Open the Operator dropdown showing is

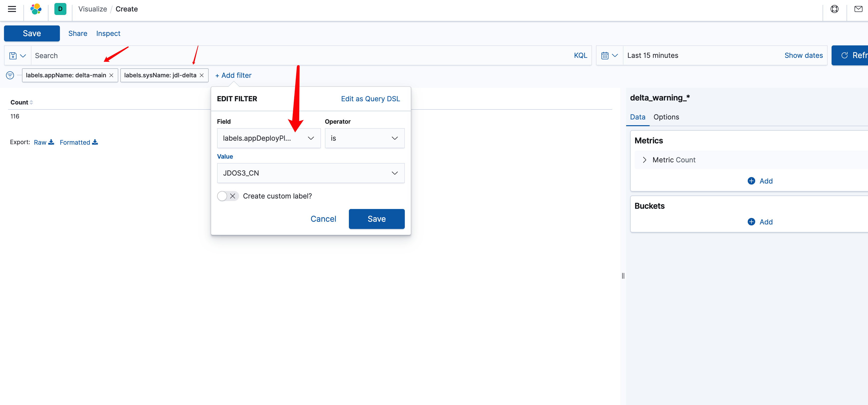pos(365,138)
